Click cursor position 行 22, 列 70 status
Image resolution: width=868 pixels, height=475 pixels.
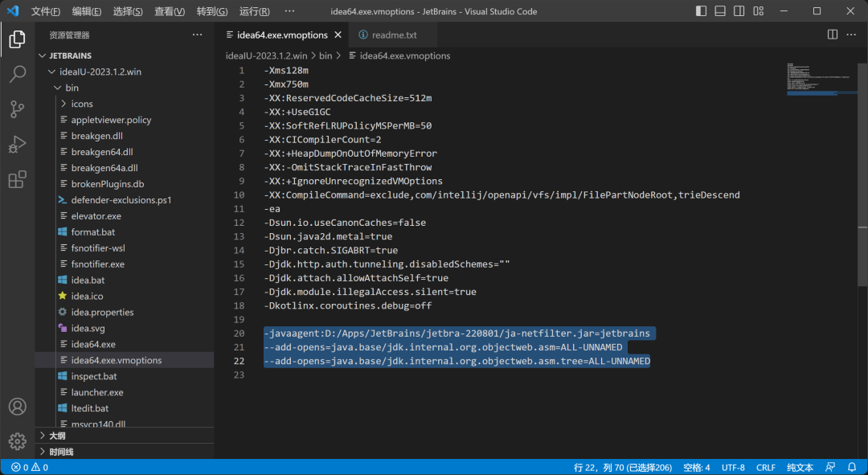pyautogui.click(x=623, y=467)
